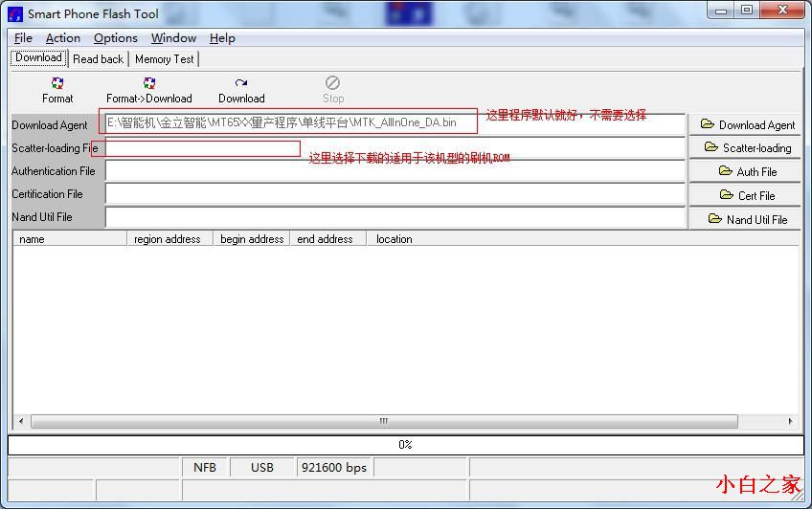Click the Format->Download toolbar icon
812x509 pixels.
pyautogui.click(x=149, y=83)
